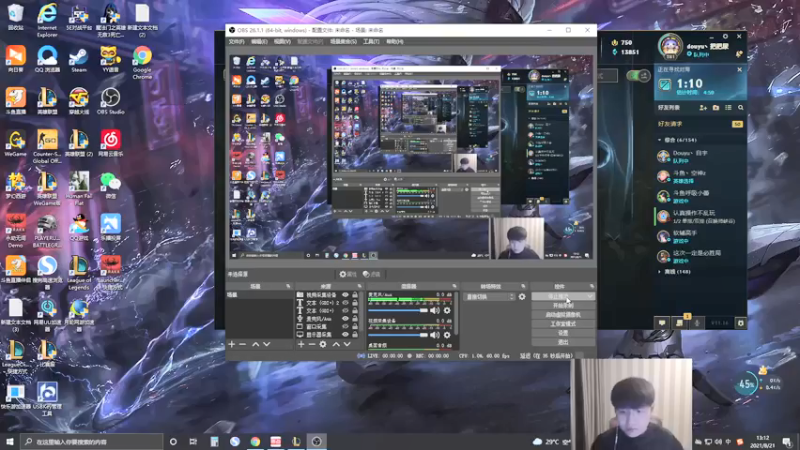Toggle visibility of text (GDI+) 2 source
This screenshot has width=800, height=450.
(345, 303)
